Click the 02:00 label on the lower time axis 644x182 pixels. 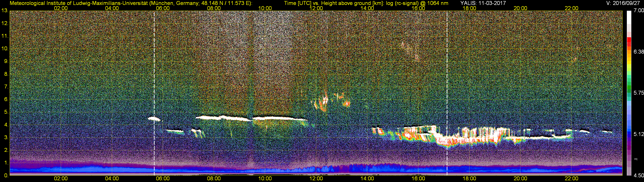click(61, 179)
